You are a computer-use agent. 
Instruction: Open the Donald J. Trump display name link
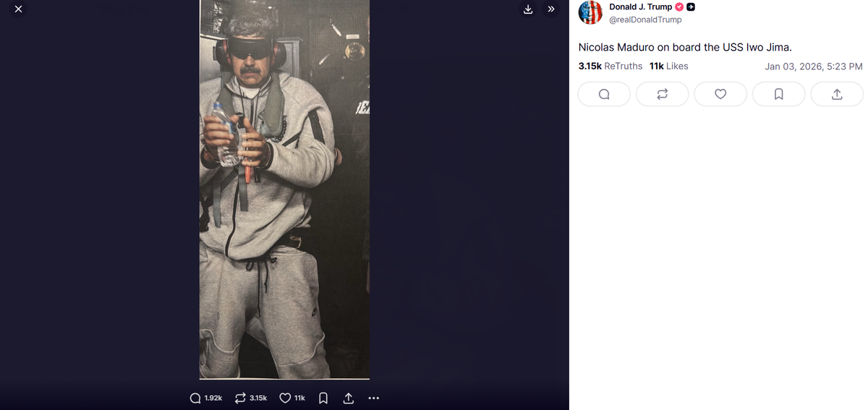pos(641,7)
